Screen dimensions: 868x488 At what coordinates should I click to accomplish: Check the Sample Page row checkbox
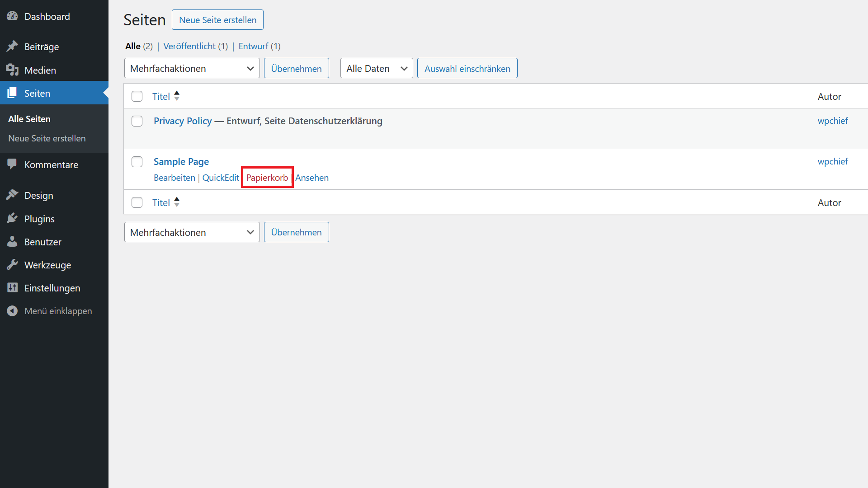tap(137, 162)
